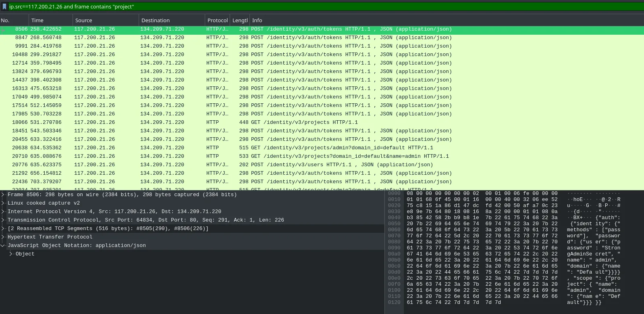Screen dimensions: 644x314
Task: Expand the Reassembled TCP Segments row
Action: [x=3, y=228]
